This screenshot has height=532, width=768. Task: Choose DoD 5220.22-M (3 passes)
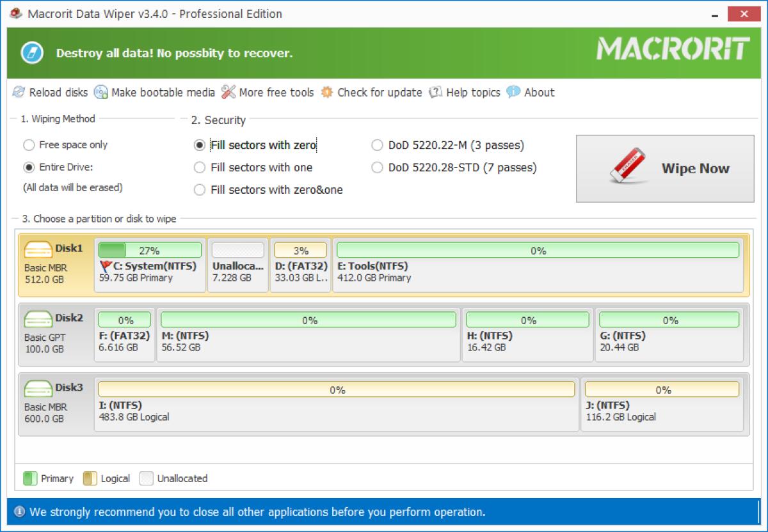(x=378, y=146)
